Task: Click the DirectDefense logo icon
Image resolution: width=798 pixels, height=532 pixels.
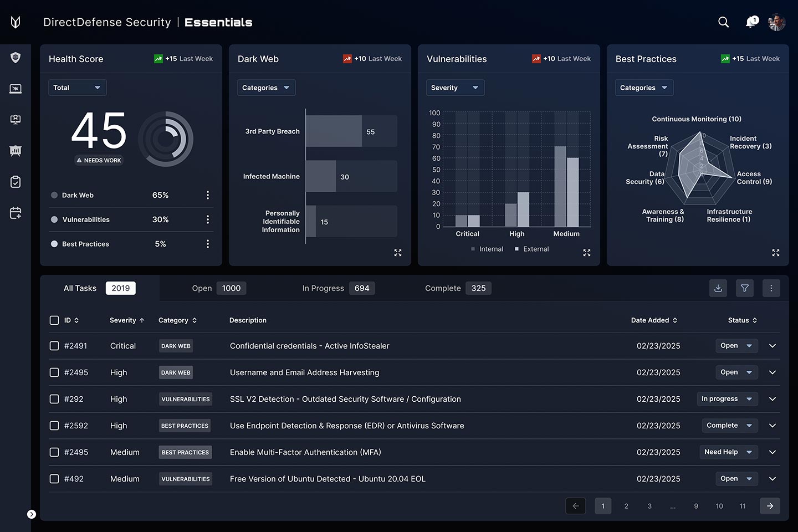Action: [x=16, y=22]
